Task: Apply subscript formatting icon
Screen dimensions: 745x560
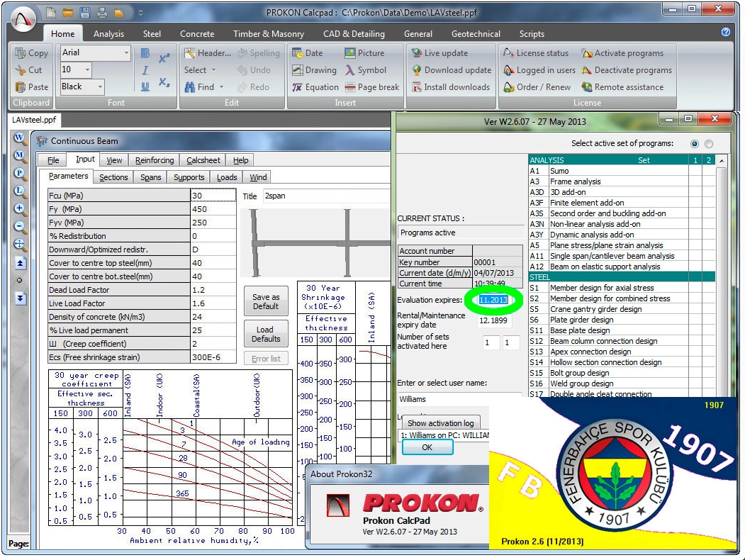Action: 164,82
